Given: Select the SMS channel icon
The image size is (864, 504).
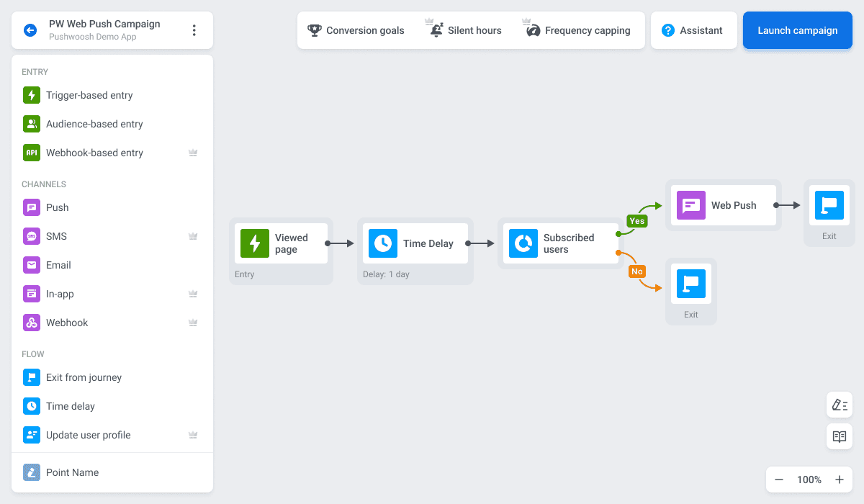Looking at the screenshot, I should 32,236.
